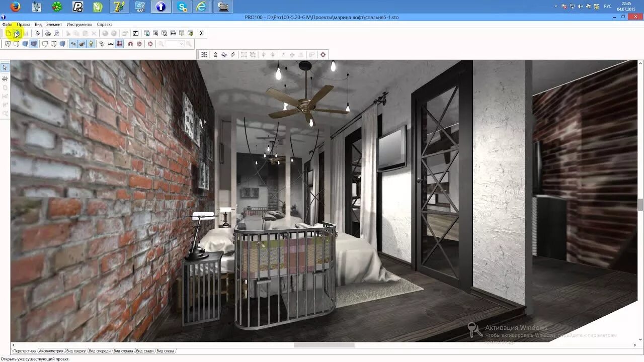The width and height of the screenshot is (644, 362).
Task: Click the move-up arrow icon in the third toolbar
Action: [x=215, y=55]
